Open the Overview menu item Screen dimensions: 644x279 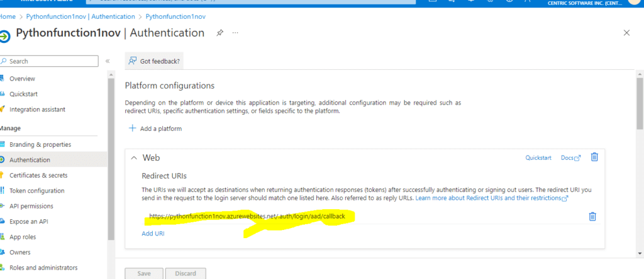[22, 79]
